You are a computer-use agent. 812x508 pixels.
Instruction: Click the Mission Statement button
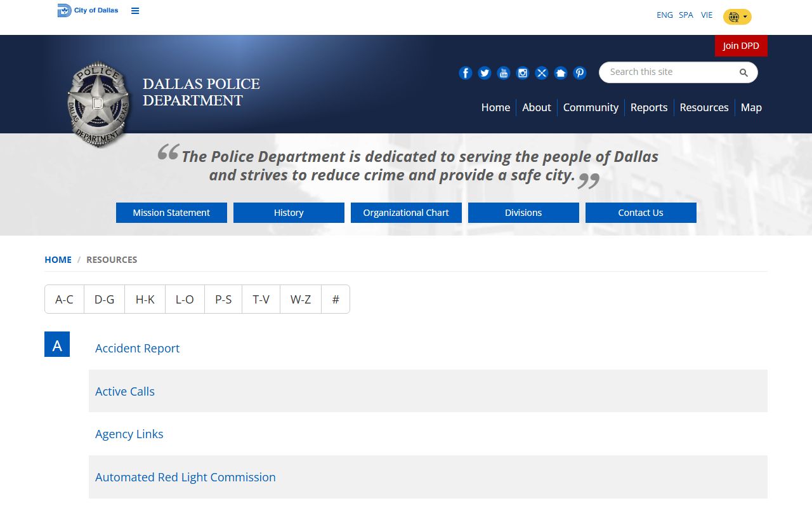(171, 213)
